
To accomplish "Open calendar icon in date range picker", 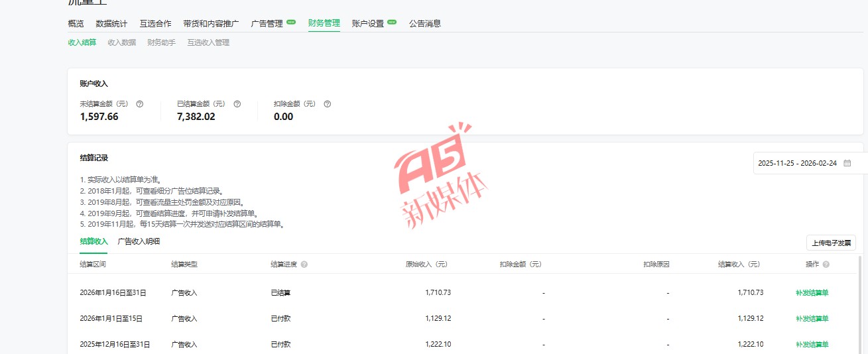I will (x=847, y=163).
